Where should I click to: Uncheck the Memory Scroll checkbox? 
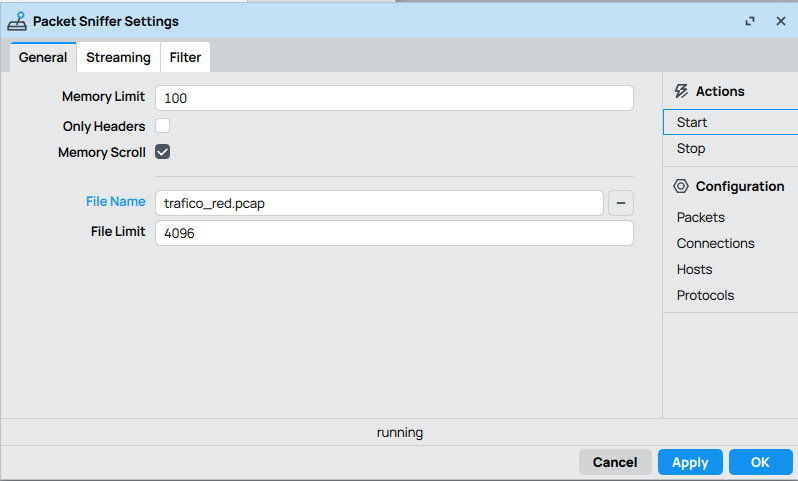point(162,152)
